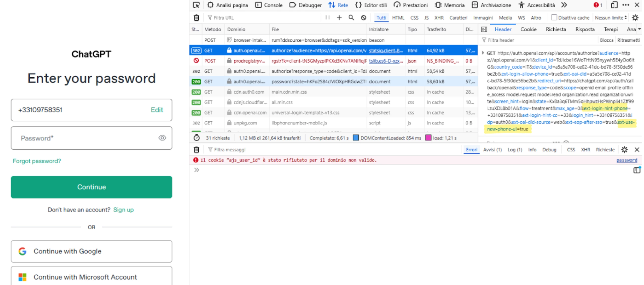This screenshot has width=644, height=285.
Task: Toggle the Errori console filter
Action: pos(471,150)
